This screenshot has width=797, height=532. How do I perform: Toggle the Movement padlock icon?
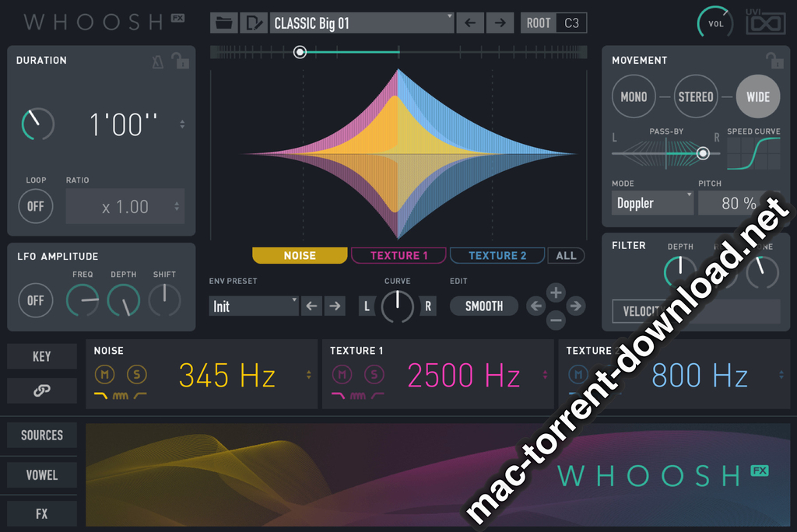[x=774, y=61]
